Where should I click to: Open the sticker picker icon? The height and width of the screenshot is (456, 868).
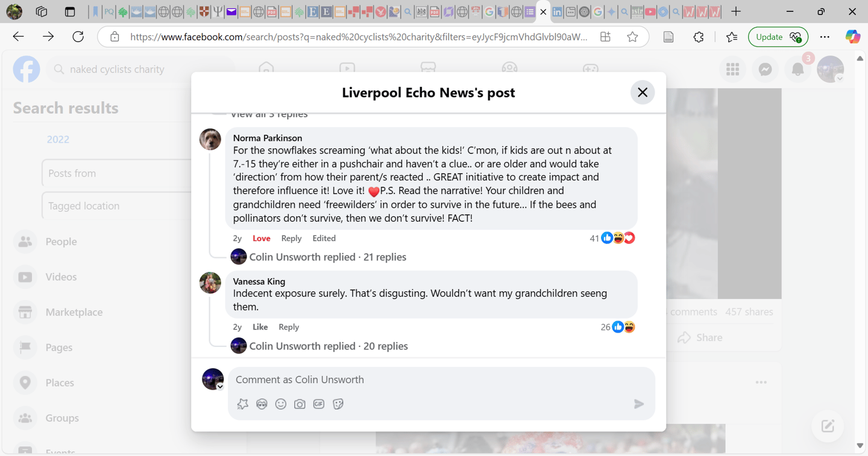338,404
